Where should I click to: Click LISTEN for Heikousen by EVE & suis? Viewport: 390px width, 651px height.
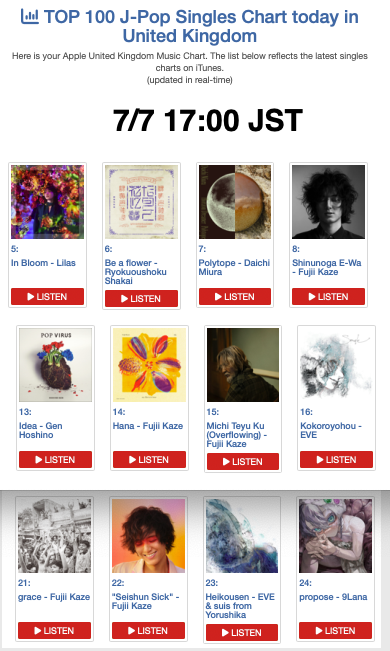(x=242, y=632)
